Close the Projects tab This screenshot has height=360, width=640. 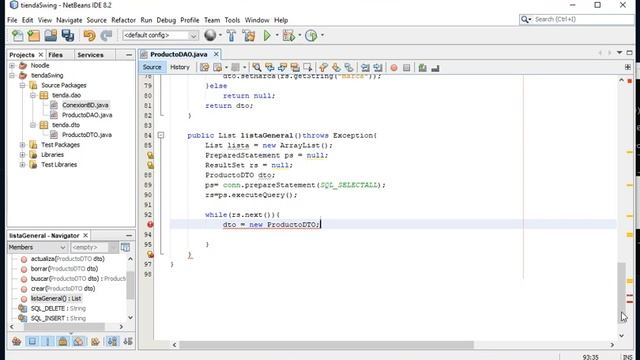[x=41, y=55]
